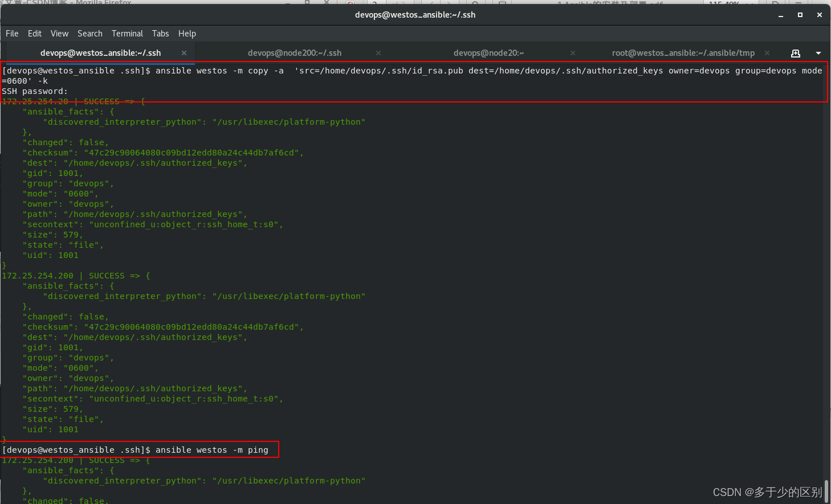The width and height of the screenshot is (831, 504).
Task: Switch to devops@node200:~/.ssh tab
Action: tap(295, 53)
